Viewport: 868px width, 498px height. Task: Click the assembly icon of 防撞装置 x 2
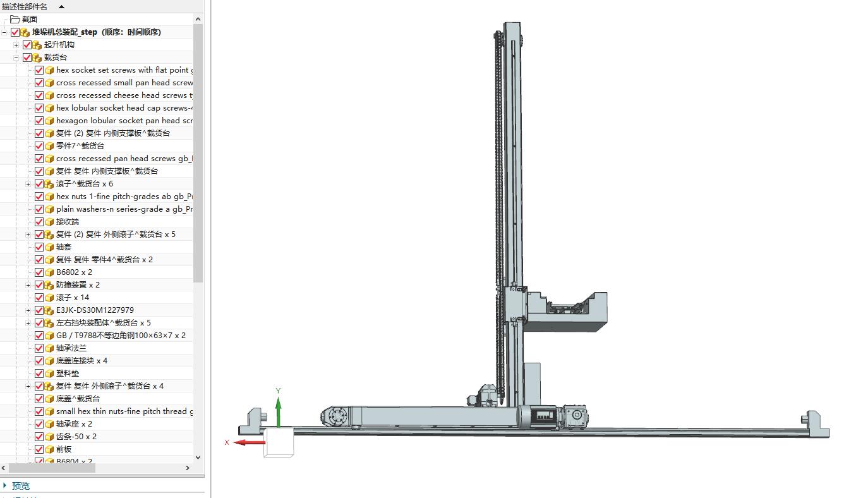click(49, 284)
